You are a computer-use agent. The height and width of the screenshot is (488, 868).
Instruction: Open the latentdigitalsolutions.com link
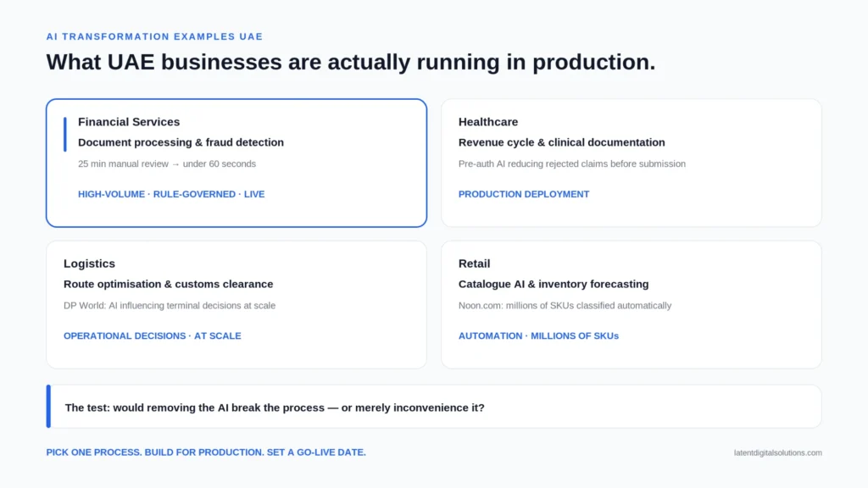[x=778, y=452]
